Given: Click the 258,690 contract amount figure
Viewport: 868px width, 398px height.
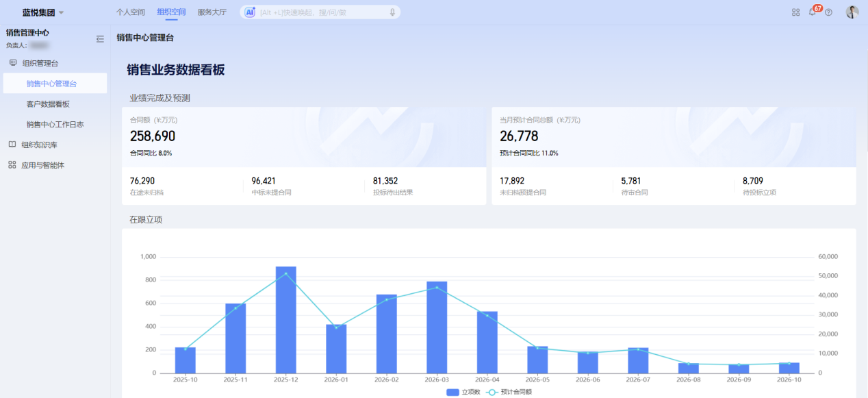Looking at the screenshot, I should [x=153, y=136].
